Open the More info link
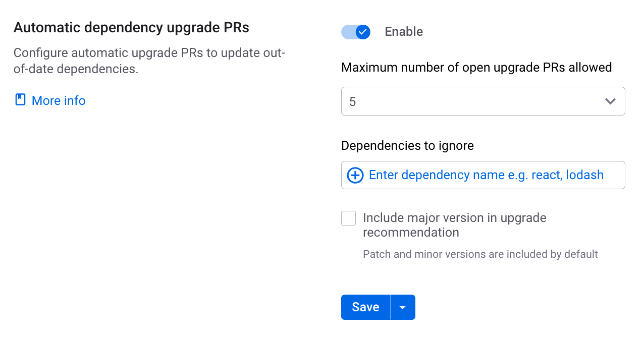Screen dimensions: 644x337 click(x=59, y=100)
